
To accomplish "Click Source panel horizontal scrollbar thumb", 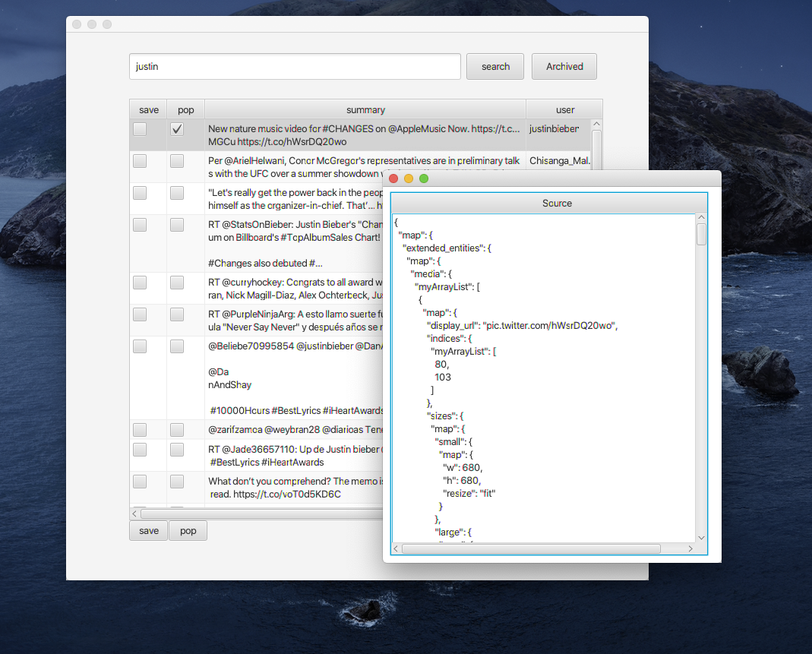I will [x=531, y=549].
